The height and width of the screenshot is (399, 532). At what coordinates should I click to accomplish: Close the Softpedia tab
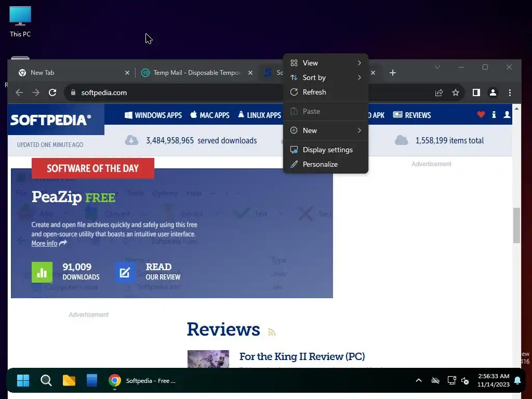pos(373,73)
